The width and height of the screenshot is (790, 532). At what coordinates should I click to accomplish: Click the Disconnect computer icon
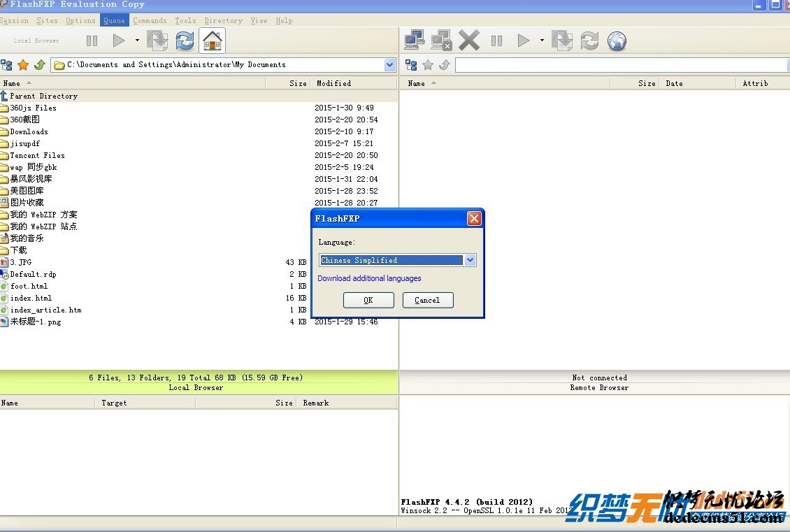click(x=441, y=41)
